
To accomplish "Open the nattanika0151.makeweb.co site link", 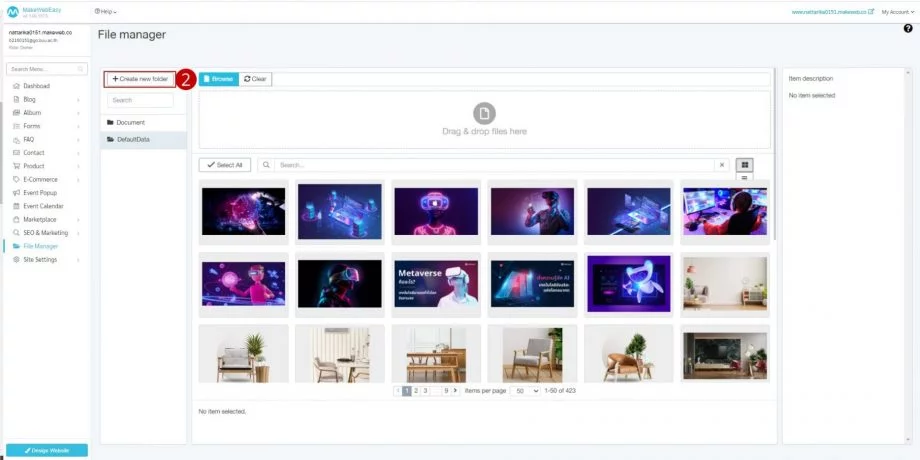I will tap(829, 12).
